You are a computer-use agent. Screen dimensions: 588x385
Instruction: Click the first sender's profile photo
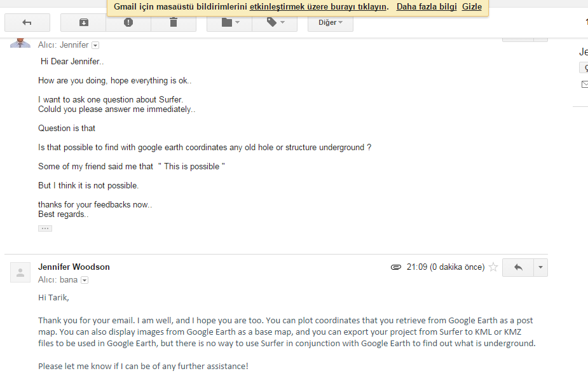pyautogui.click(x=20, y=43)
